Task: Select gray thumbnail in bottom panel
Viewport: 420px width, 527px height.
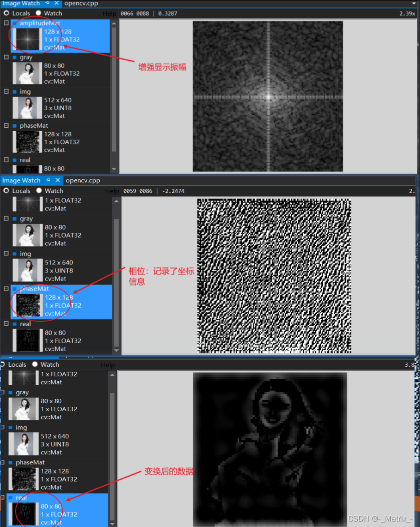Action: (x=24, y=409)
